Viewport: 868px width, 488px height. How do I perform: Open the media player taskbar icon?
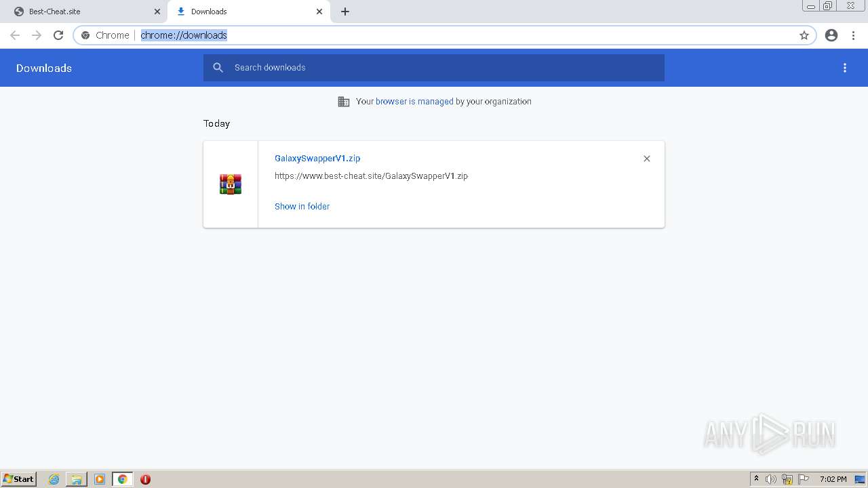[x=100, y=479]
